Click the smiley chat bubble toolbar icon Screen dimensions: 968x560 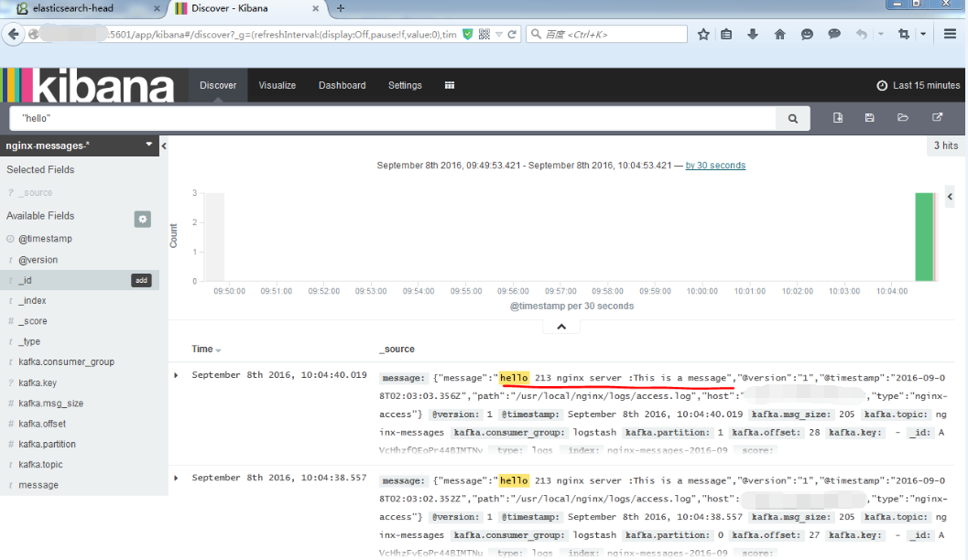coord(807,35)
